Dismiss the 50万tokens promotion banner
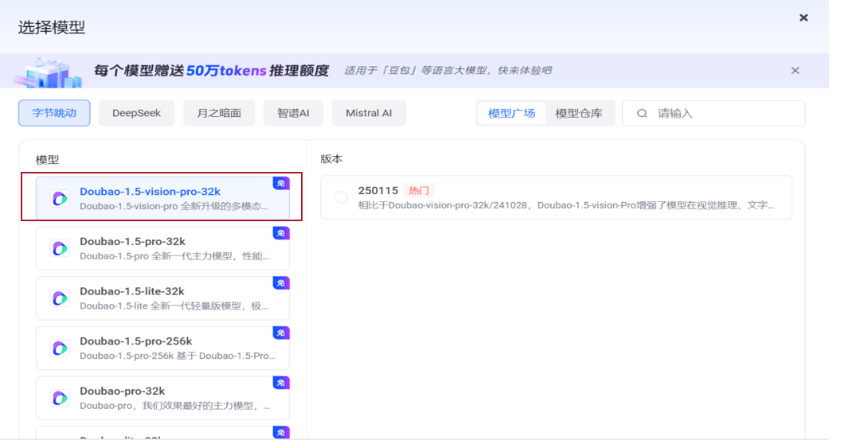868x440 pixels. pyautogui.click(x=795, y=70)
